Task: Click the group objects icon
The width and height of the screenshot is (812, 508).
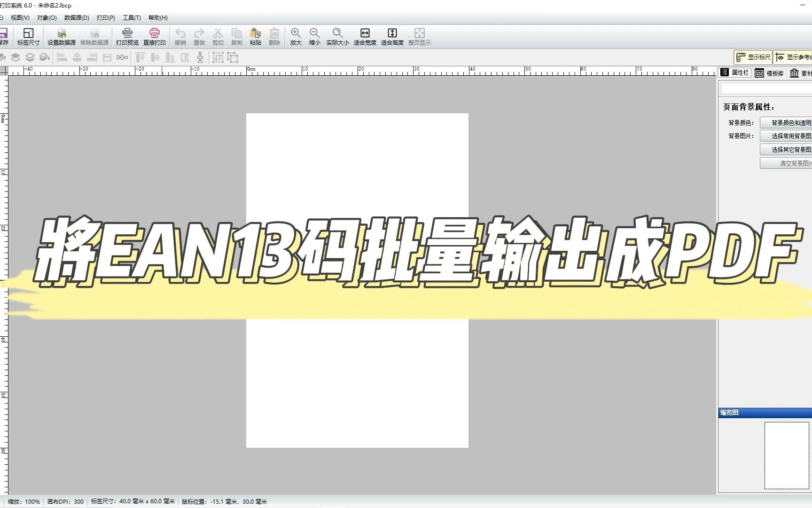Action: pos(218,57)
